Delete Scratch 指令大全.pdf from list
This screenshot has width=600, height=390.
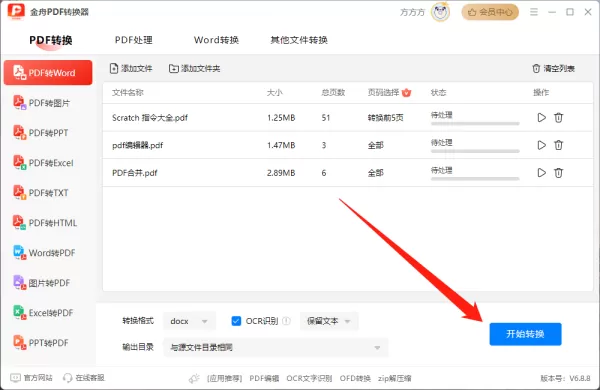click(x=558, y=117)
